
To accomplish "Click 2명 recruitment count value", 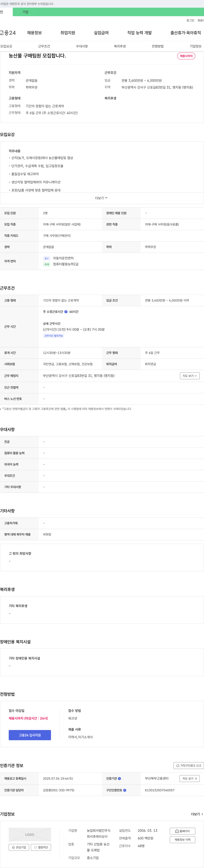I will coord(45,213).
